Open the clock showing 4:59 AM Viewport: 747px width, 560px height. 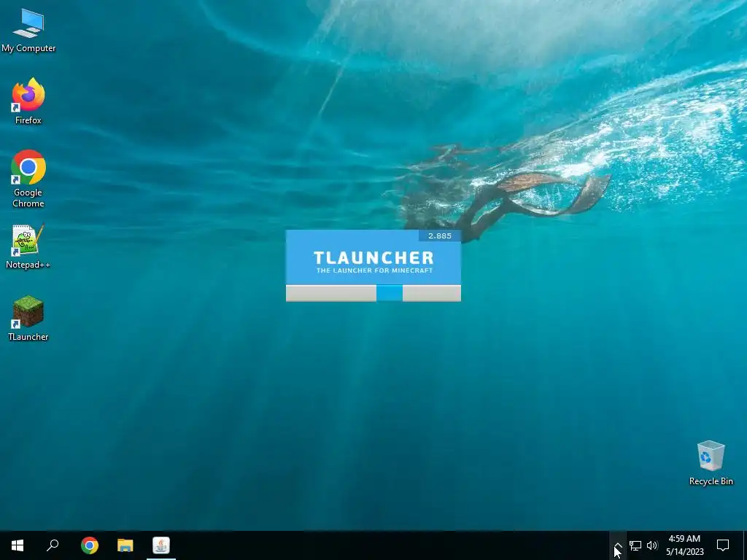684,545
